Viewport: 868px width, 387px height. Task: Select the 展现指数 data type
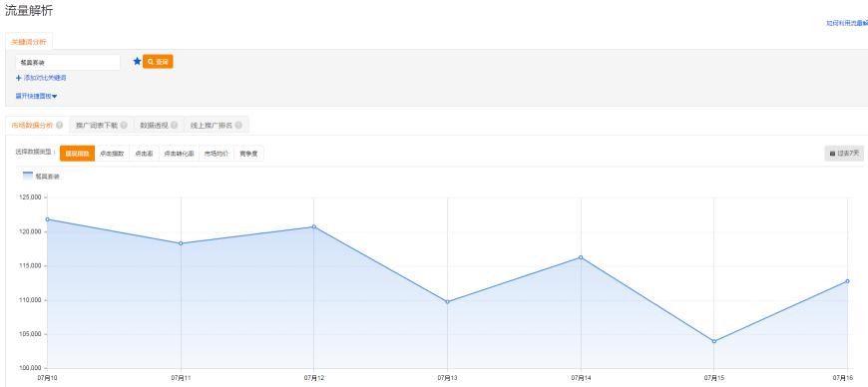tap(77, 154)
